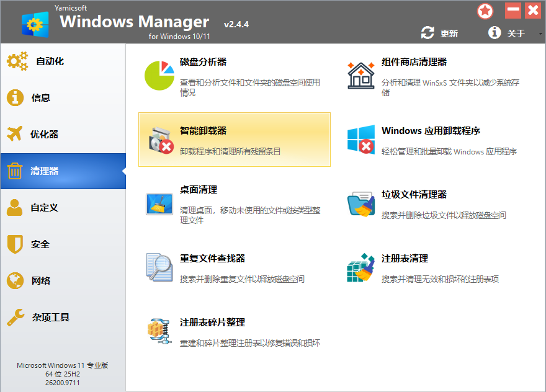Screen dimensions: 546x392
Task: Click the 信息 info circle icon
Action: click(15, 97)
